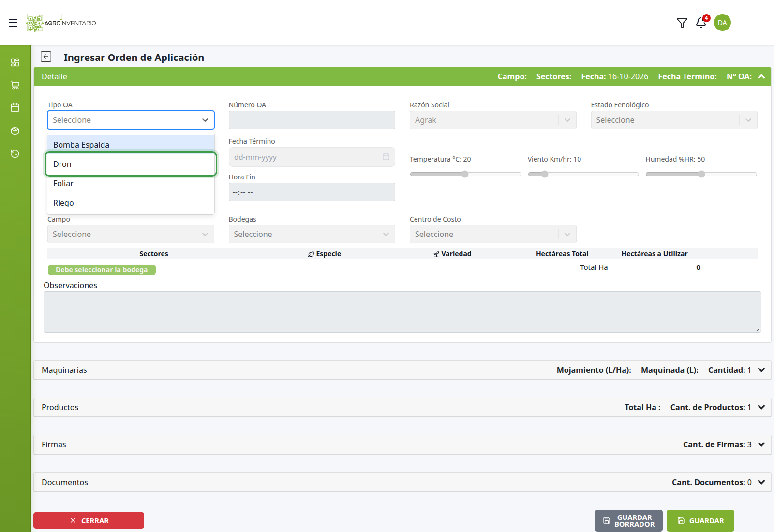Image resolution: width=774 pixels, height=532 pixels.
Task: Click the CERRAR button
Action: click(89, 520)
